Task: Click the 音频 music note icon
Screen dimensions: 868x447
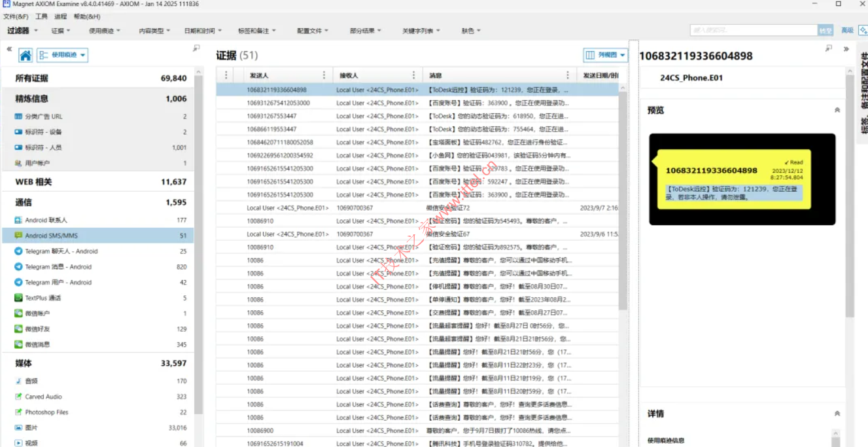Action: pyautogui.click(x=19, y=381)
